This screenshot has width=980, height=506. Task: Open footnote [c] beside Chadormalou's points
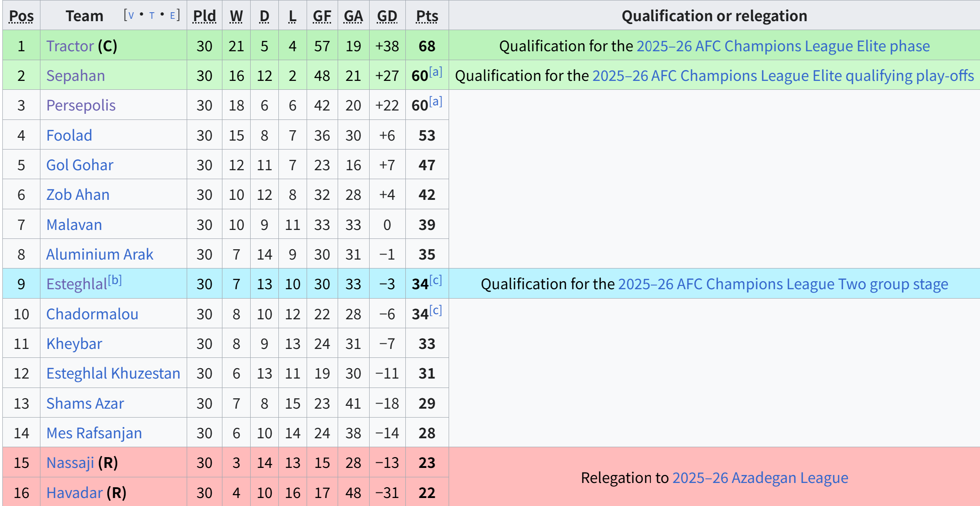coord(435,310)
